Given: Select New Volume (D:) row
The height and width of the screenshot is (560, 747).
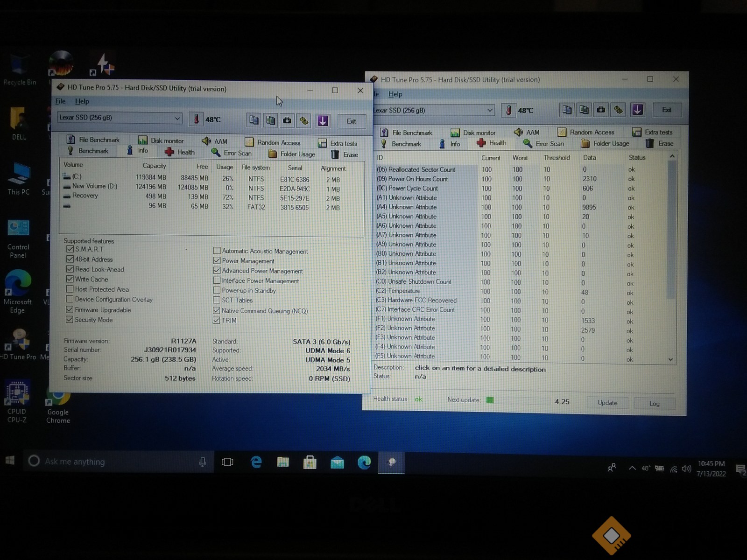Looking at the screenshot, I should 211,187.
